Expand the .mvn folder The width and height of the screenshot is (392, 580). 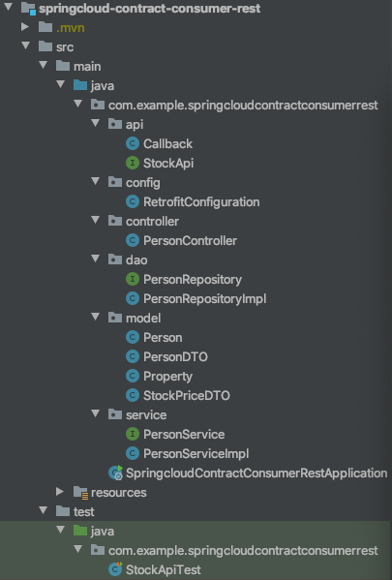pyautogui.click(x=25, y=27)
